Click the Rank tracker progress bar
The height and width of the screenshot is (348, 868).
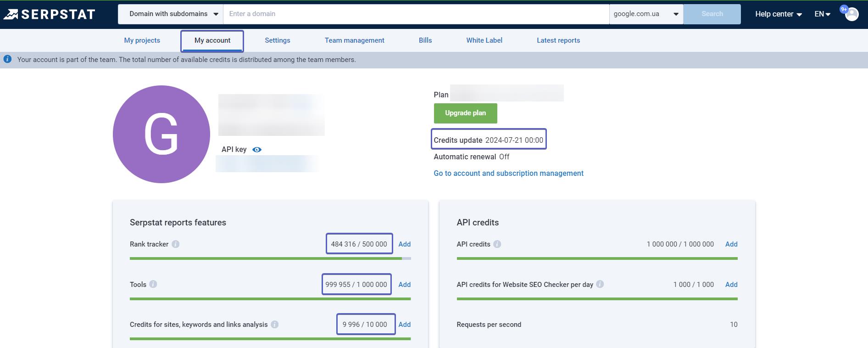coord(270,258)
